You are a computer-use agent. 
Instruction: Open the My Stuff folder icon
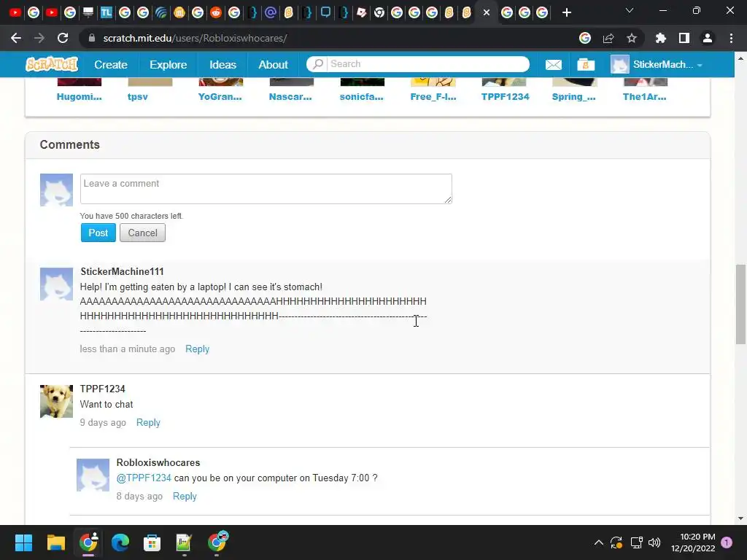point(586,64)
